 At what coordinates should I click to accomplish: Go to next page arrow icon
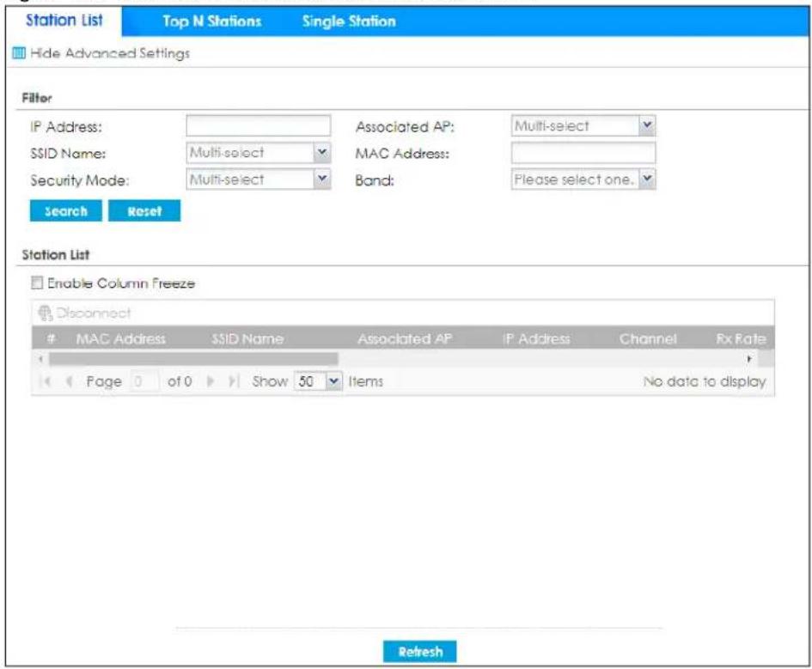pos(211,382)
